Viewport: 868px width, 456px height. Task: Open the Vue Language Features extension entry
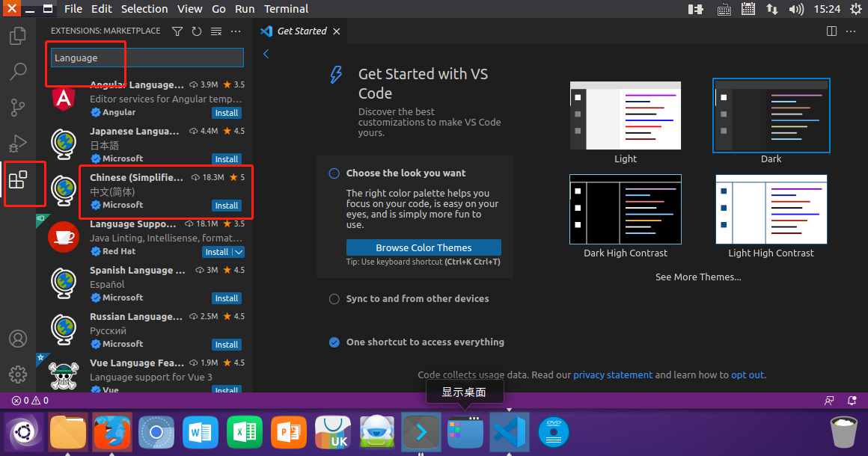[x=145, y=375]
